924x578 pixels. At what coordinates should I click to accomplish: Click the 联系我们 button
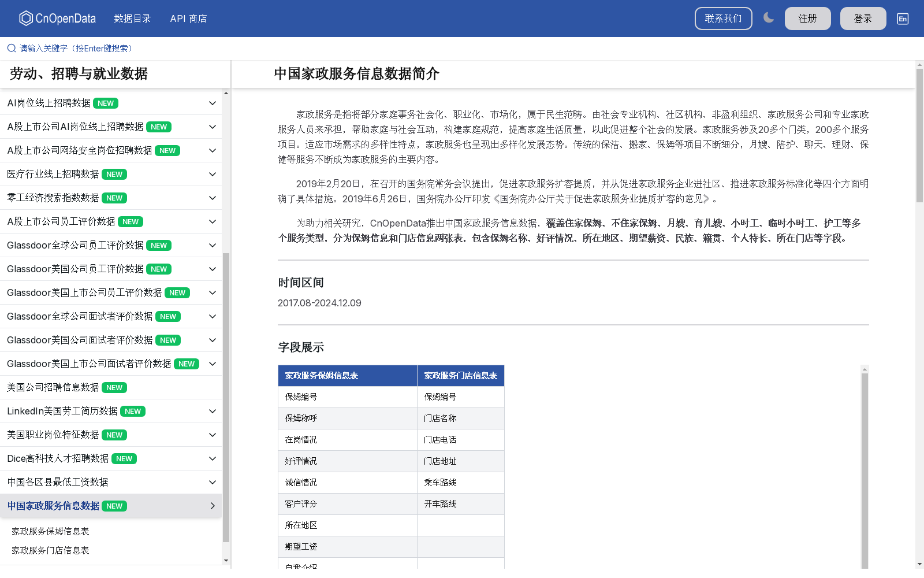point(723,18)
